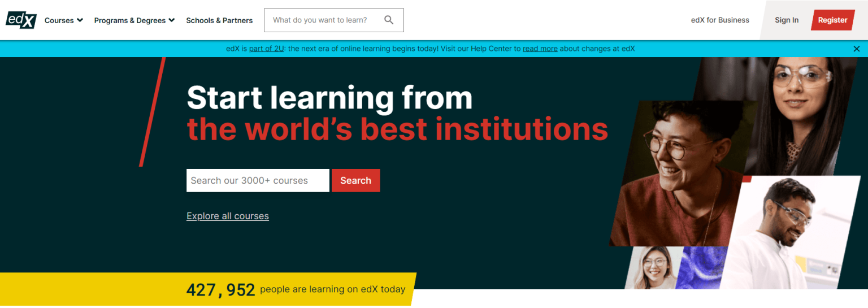Screen dimensions: 868x308
Task: Click the Sign In link
Action: tap(786, 20)
